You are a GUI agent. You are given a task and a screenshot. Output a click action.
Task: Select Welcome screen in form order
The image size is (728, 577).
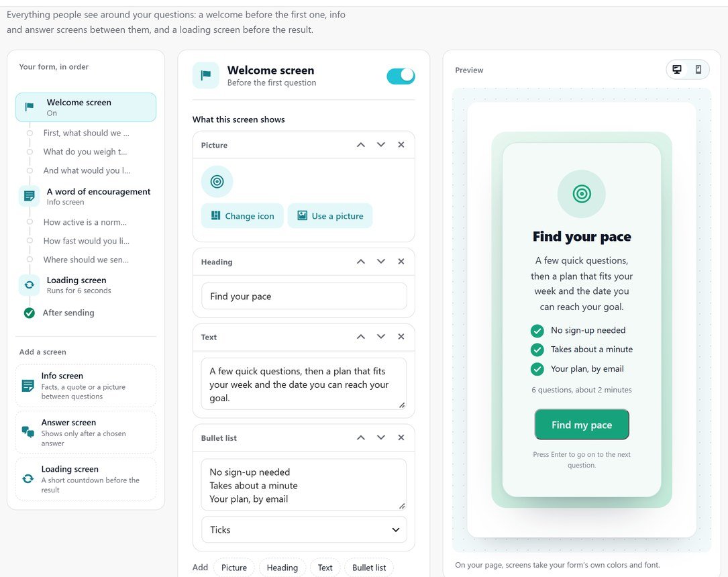(86, 107)
